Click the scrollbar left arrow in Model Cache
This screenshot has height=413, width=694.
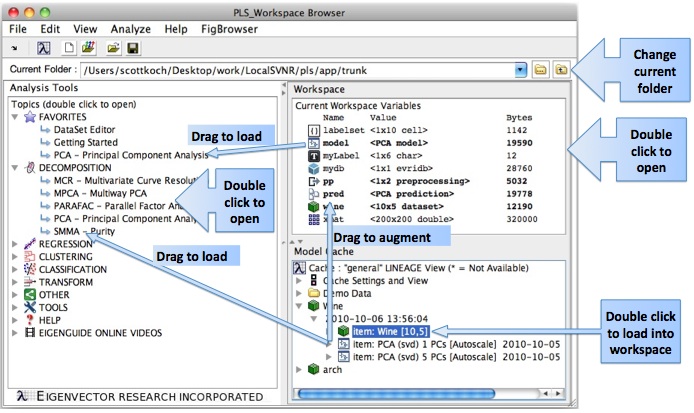point(546,394)
